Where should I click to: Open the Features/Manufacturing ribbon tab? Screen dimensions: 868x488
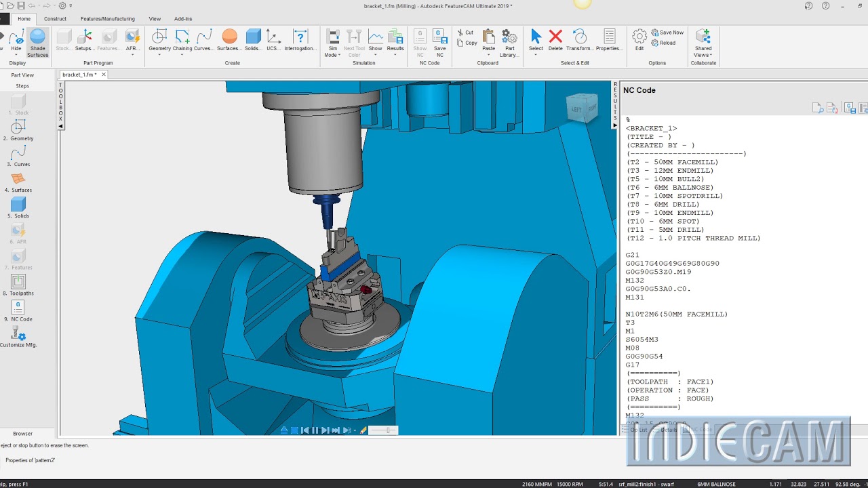pyautogui.click(x=107, y=19)
